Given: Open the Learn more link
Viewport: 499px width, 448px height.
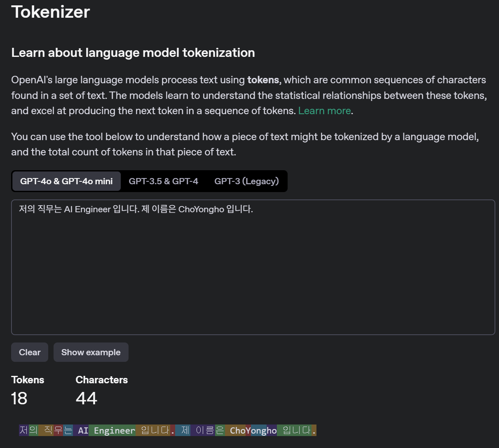Looking at the screenshot, I should click(325, 111).
